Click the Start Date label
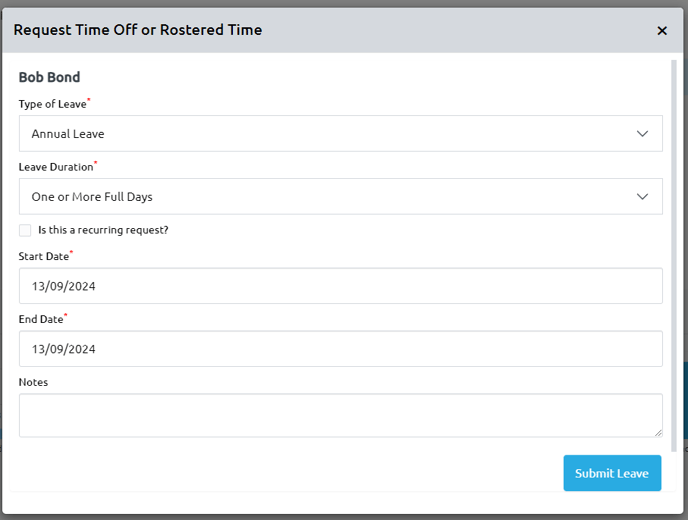The height and width of the screenshot is (520, 688). point(43,257)
